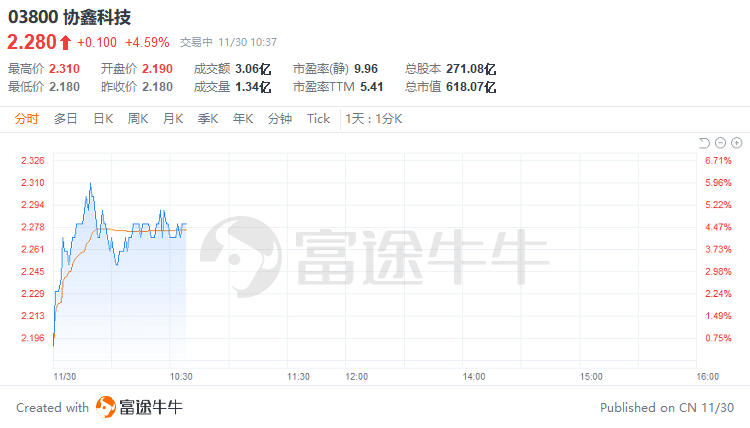The height and width of the screenshot is (428, 750).
Task: Click the 1.49% percent axis label
Action: click(x=718, y=316)
